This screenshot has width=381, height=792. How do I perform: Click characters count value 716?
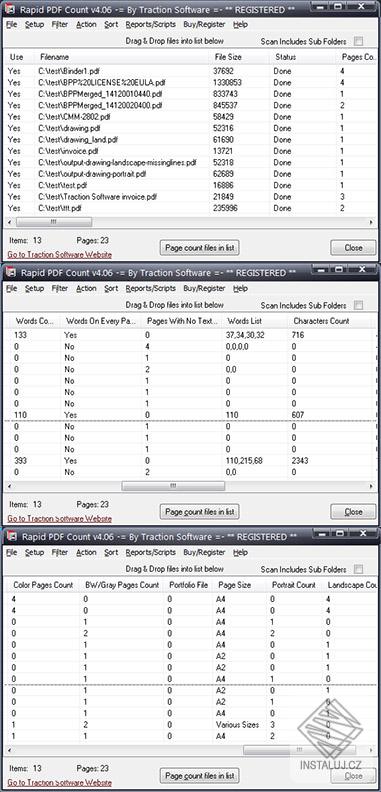coord(298,335)
